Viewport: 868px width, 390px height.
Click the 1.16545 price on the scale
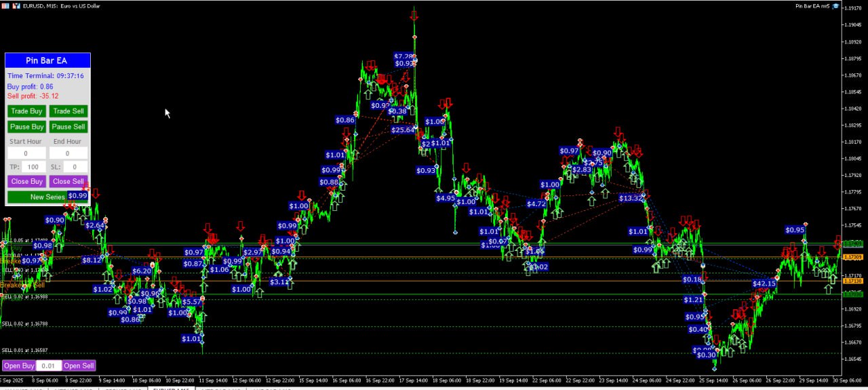point(852,359)
